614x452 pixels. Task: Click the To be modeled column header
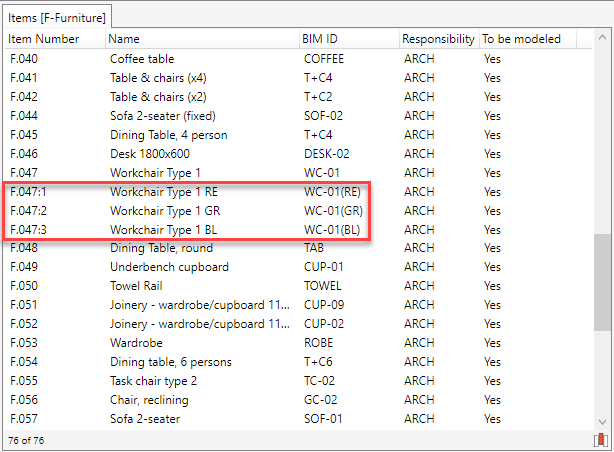(521, 39)
